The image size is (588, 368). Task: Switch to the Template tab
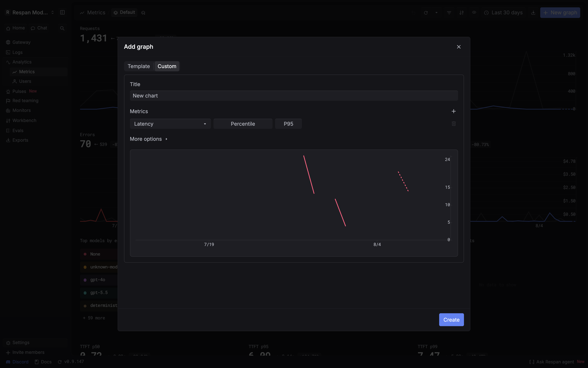(x=139, y=66)
